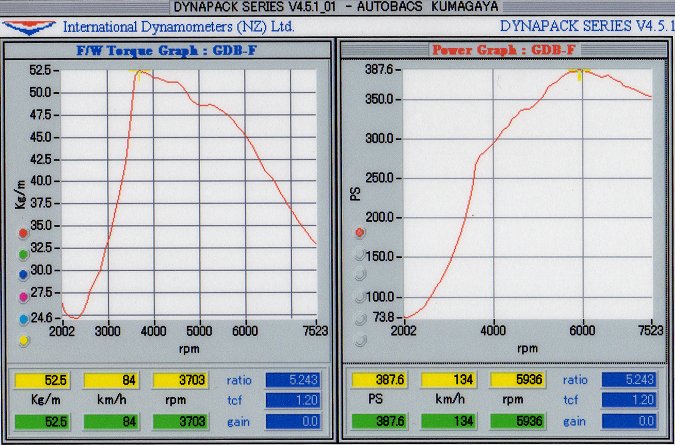This screenshot has height=445, width=675.
Task: Click the torque panel ratio value 5.243
Action: [x=293, y=380]
